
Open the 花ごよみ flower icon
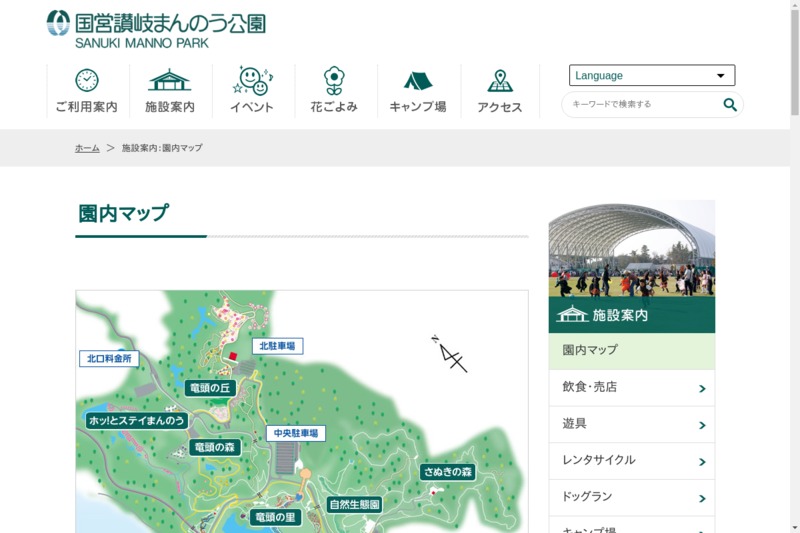click(334, 81)
